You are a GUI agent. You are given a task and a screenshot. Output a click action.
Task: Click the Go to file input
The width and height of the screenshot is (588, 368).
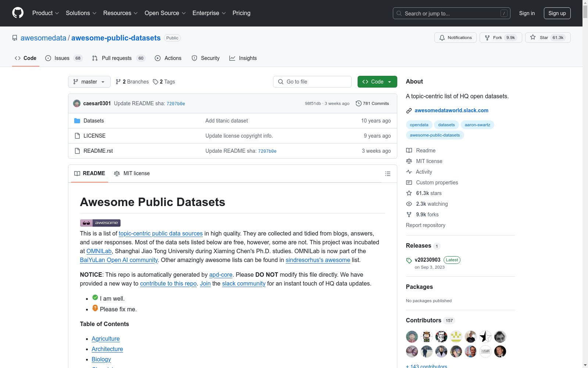(312, 82)
